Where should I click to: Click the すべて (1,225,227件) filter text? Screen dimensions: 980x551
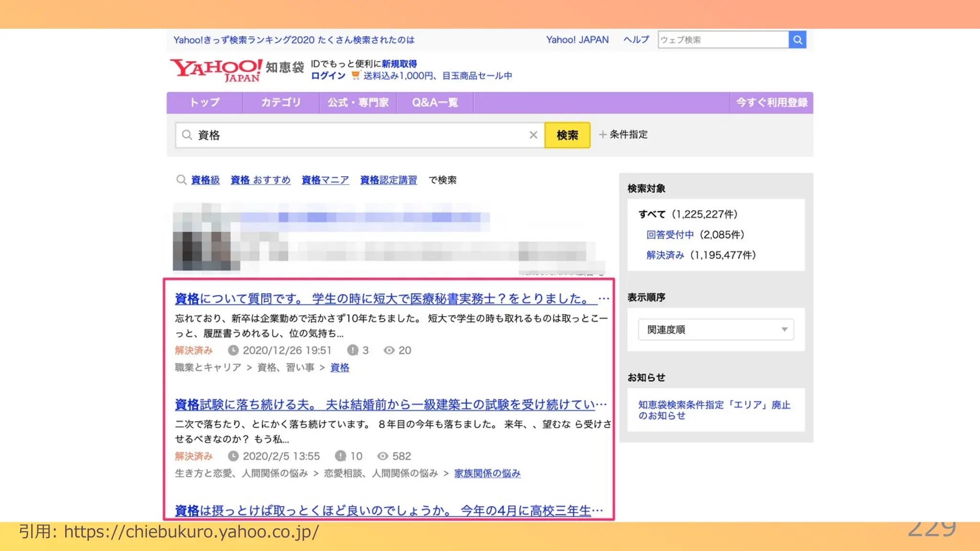pos(688,214)
